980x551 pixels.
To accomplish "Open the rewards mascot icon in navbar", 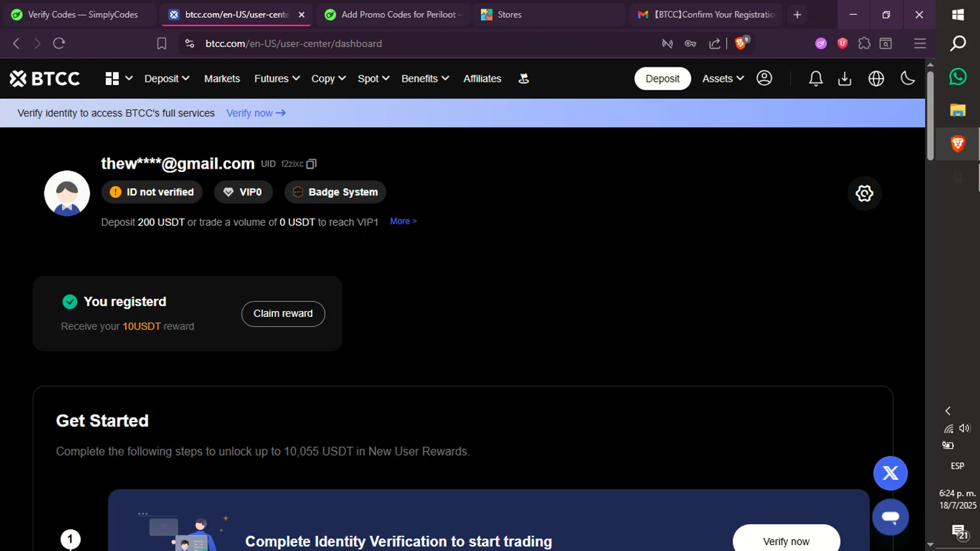I will pyautogui.click(x=523, y=78).
